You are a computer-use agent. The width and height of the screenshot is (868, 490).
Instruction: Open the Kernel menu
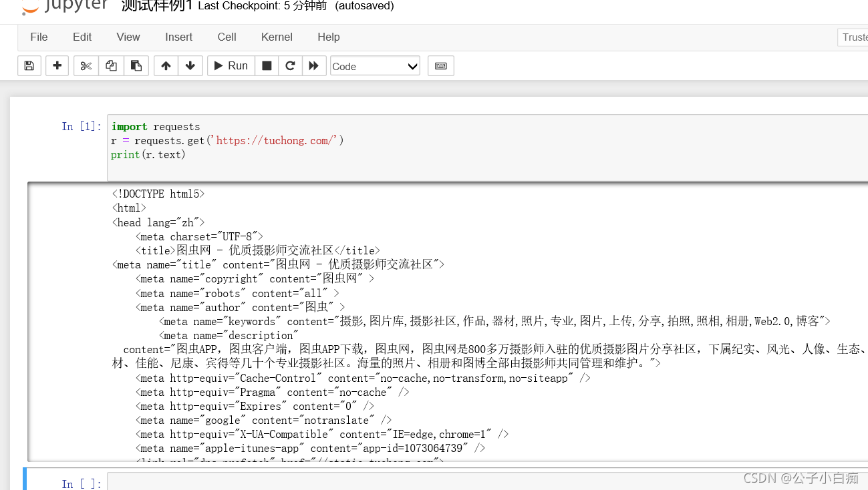[277, 37]
